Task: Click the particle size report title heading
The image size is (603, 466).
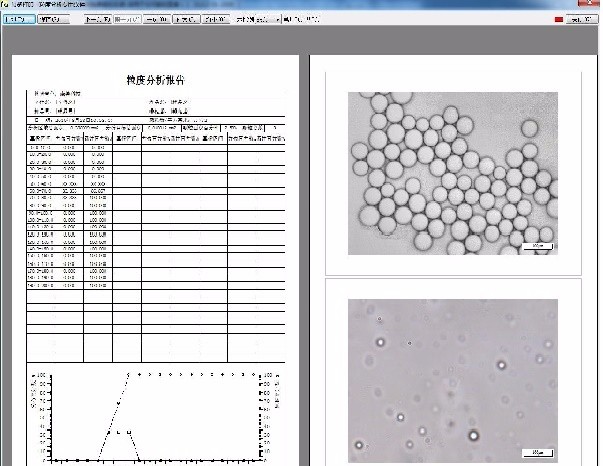Action: pos(155,79)
